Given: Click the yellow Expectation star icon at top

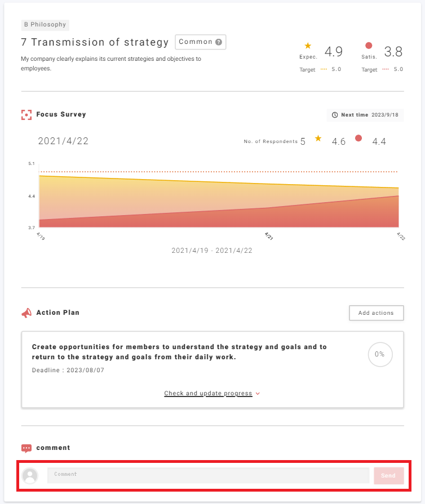Looking at the screenshot, I should [x=308, y=46].
